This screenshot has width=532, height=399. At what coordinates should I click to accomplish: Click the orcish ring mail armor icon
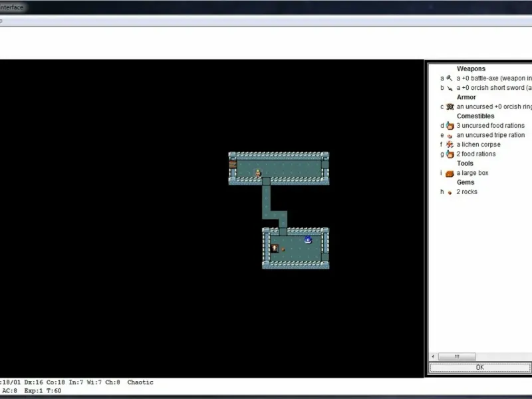click(x=450, y=106)
